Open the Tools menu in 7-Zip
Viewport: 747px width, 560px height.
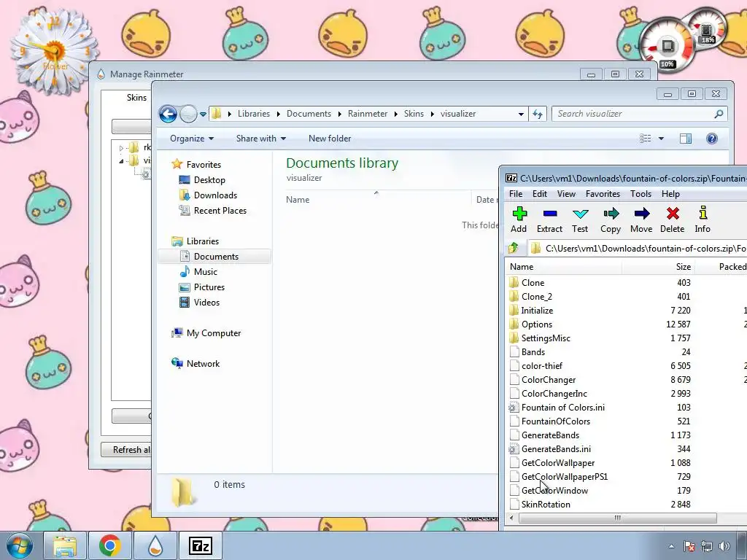640,194
